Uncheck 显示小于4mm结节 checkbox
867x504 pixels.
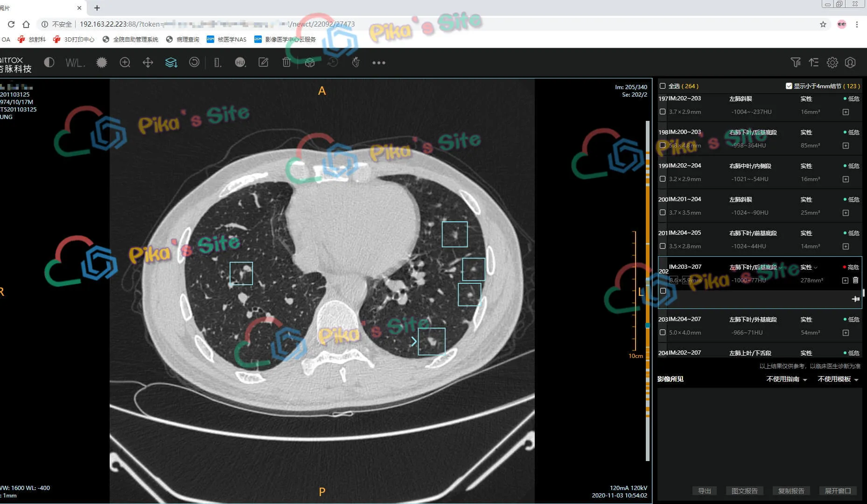tap(789, 86)
